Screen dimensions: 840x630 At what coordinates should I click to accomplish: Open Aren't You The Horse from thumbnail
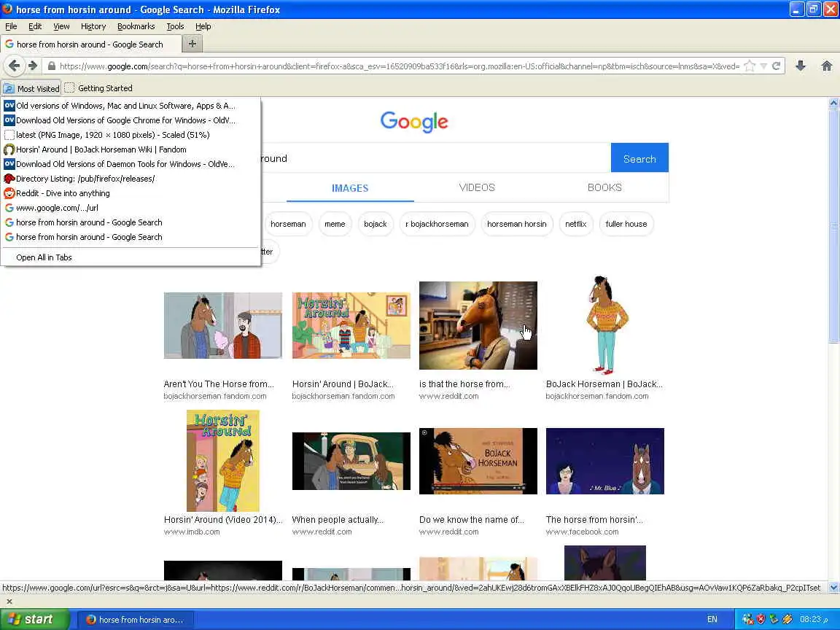click(x=223, y=325)
